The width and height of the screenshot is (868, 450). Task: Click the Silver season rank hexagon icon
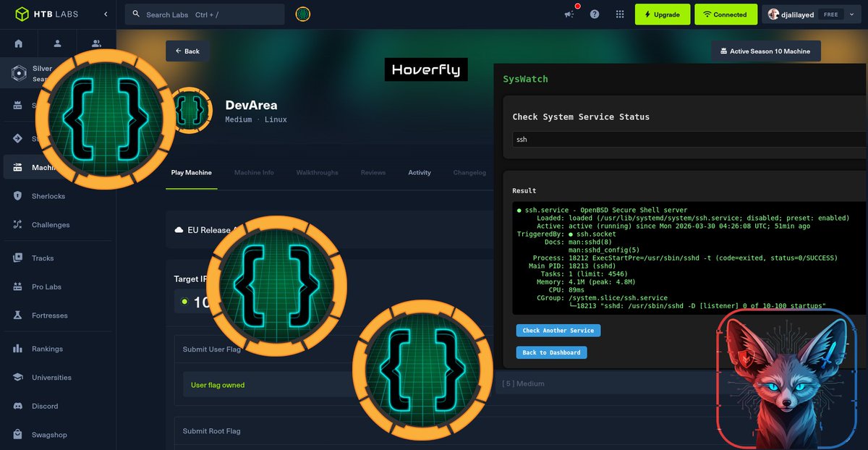17,73
